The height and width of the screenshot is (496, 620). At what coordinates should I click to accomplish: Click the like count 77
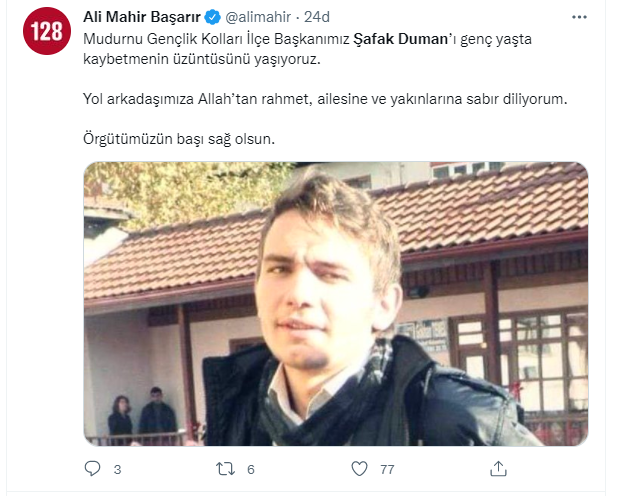pos(387,469)
